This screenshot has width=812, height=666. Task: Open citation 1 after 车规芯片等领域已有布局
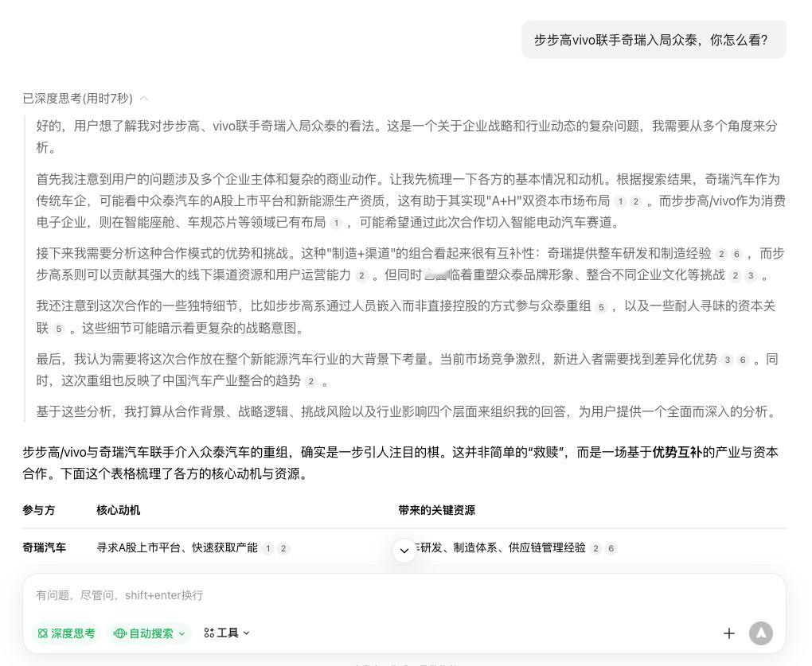[x=336, y=223]
